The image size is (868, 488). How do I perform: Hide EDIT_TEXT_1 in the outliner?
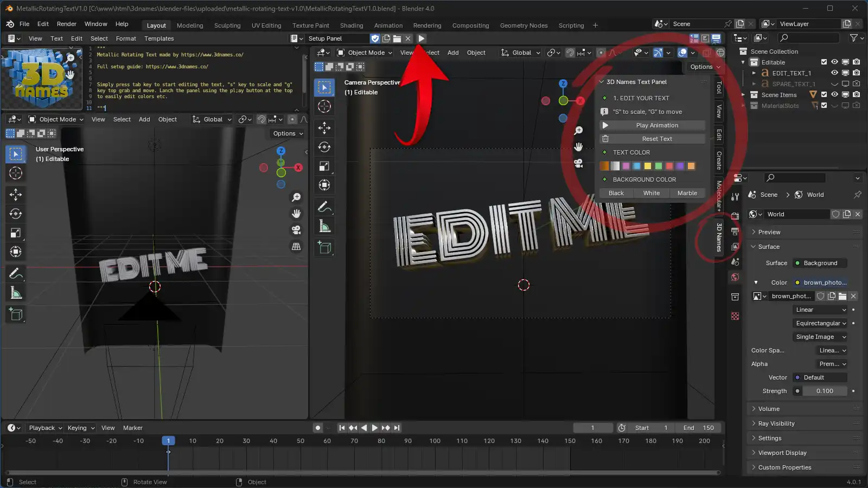(x=834, y=73)
